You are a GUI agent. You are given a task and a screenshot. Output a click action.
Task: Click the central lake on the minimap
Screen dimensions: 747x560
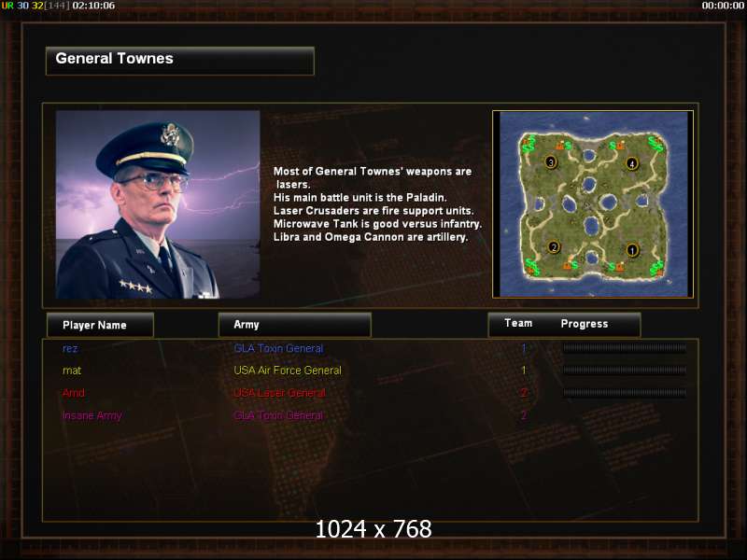pos(591,226)
